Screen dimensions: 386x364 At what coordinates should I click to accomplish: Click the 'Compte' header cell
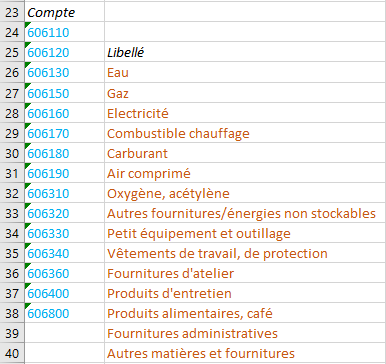65,12
